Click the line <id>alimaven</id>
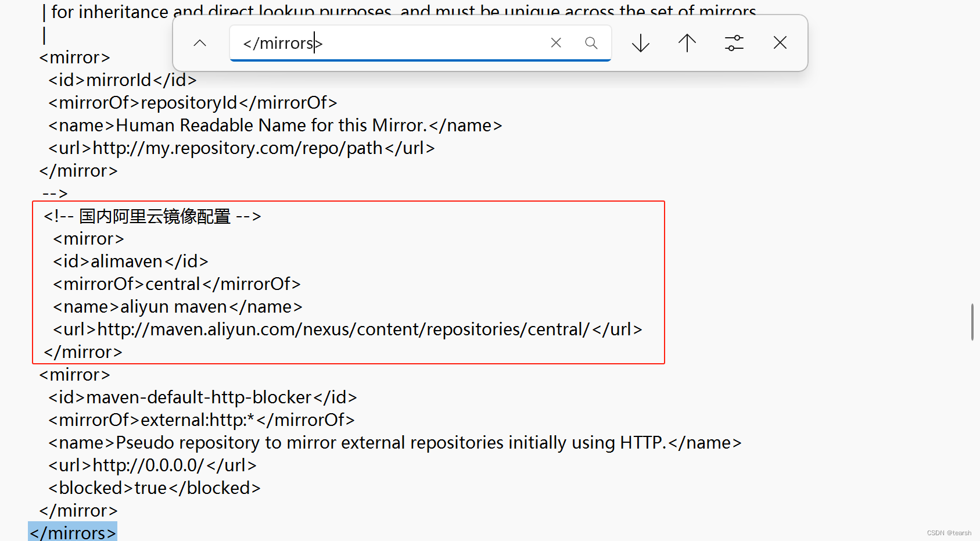This screenshot has width=980, height=541. [131, 261]
